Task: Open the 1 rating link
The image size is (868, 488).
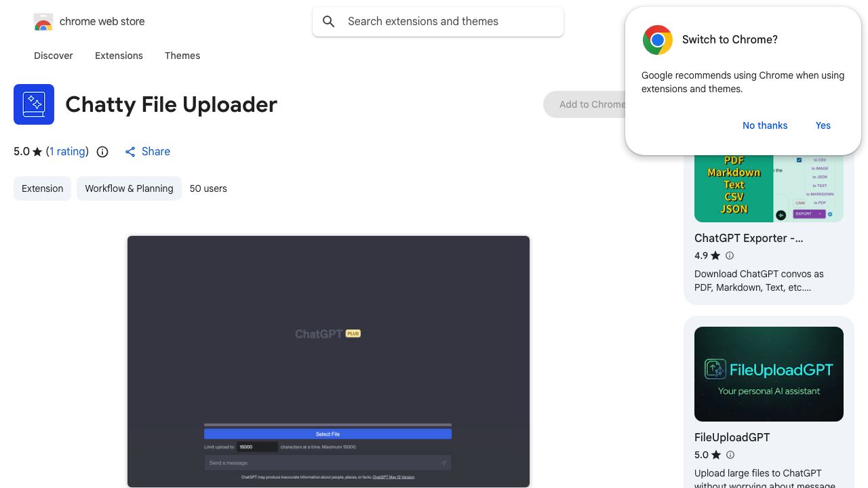Action: pyautogui.click(x=67, y=152)
